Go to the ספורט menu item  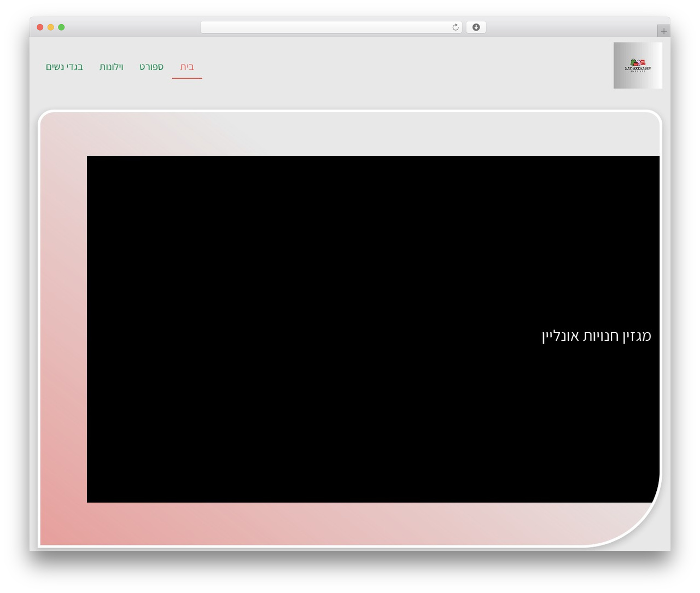[151, 67]
